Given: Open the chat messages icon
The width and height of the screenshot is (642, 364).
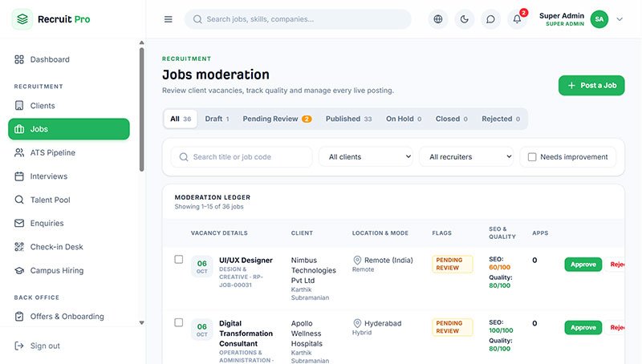Looking at the screenshot, I should 490,19.
